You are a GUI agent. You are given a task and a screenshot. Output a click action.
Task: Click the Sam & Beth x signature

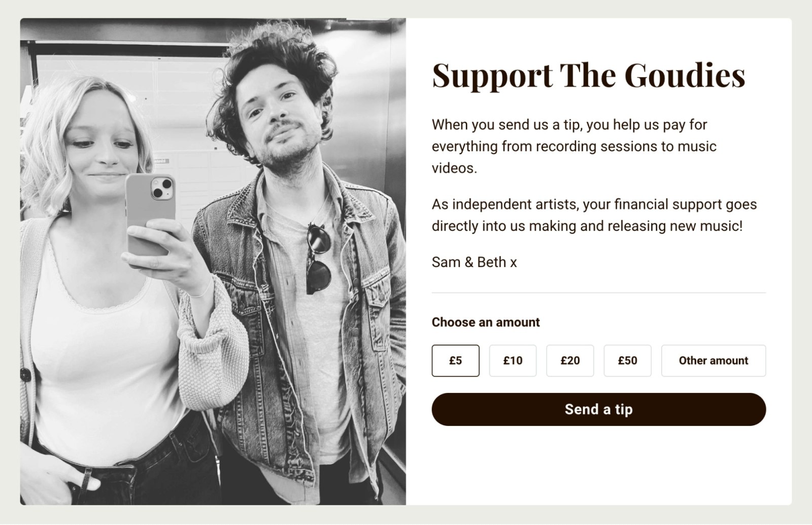click(x=474, y=262)
